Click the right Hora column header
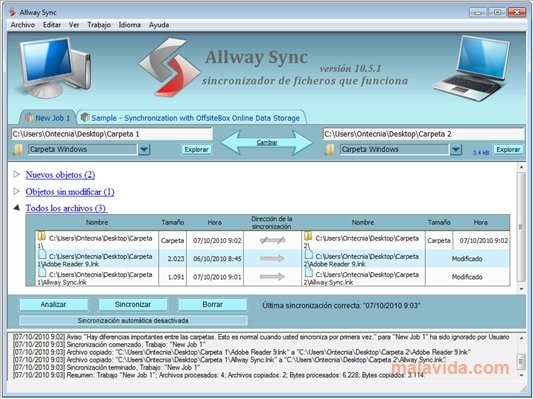This screenshot has width=533, height=399. click(x=481, y=222)
